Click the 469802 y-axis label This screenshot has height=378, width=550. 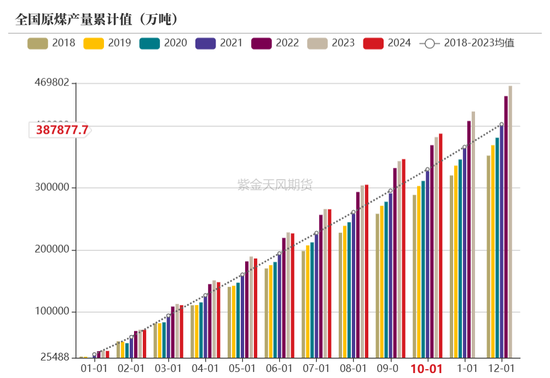click(52, 83)
